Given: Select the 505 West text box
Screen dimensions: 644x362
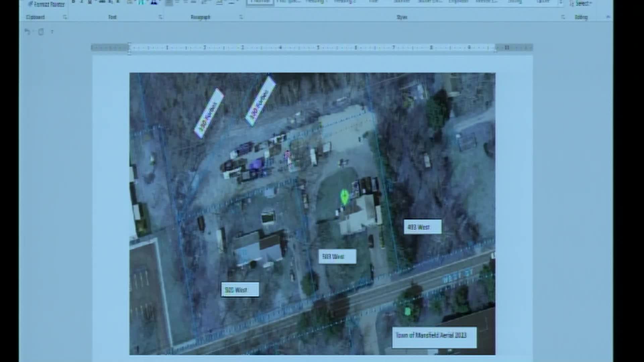Looking at the screenshot, I should pos(240,290).
